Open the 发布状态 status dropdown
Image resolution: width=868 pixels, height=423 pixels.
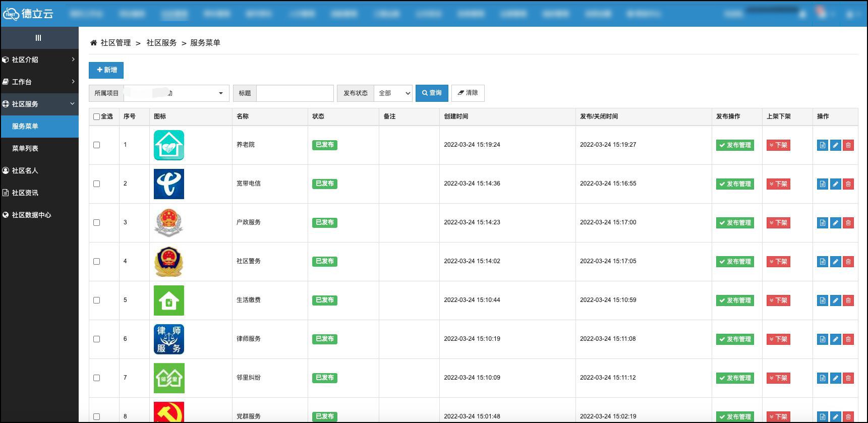393,93
